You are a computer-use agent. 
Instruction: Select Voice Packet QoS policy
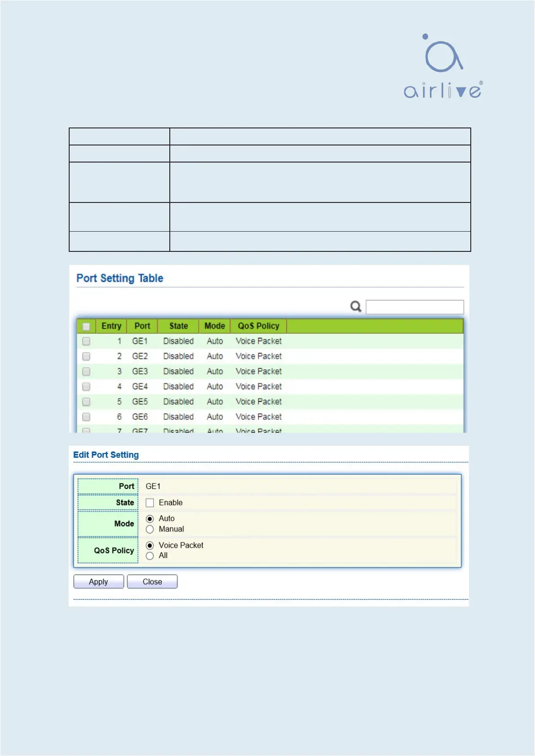pos(150,545)
